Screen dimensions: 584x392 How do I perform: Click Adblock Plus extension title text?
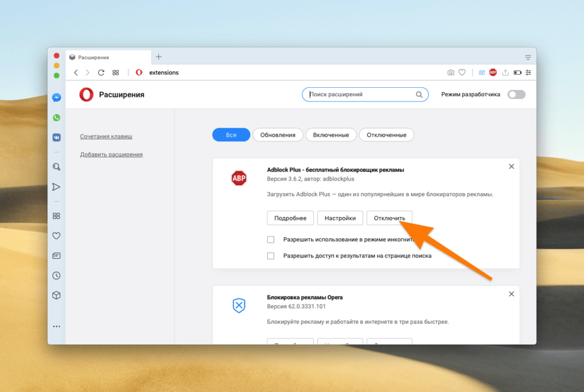coord(335,170)
